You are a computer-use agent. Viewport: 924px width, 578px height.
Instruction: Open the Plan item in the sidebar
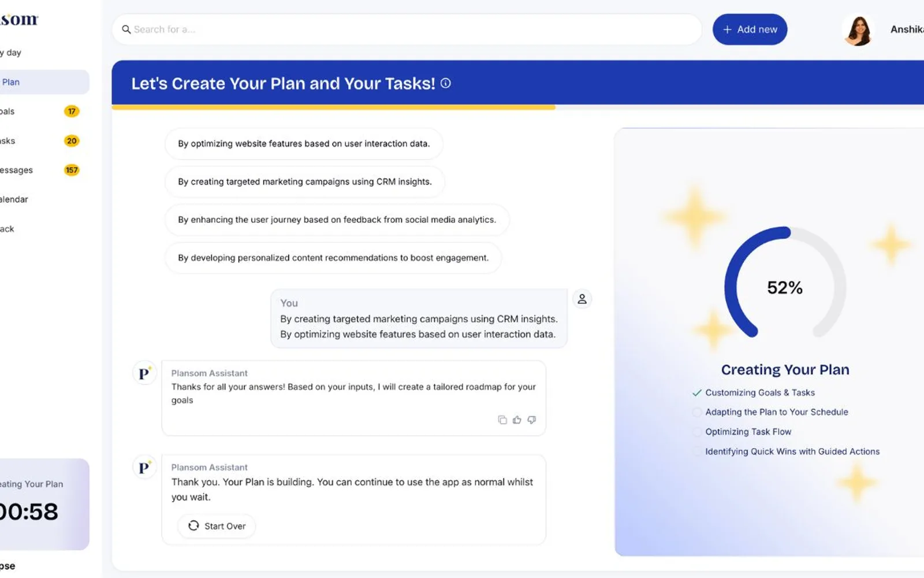44,82
